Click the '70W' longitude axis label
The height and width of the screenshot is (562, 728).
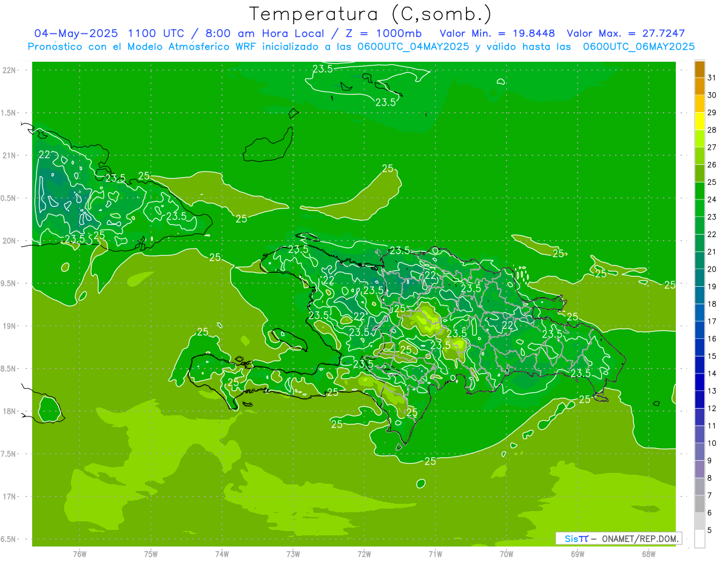pos(507,554)
